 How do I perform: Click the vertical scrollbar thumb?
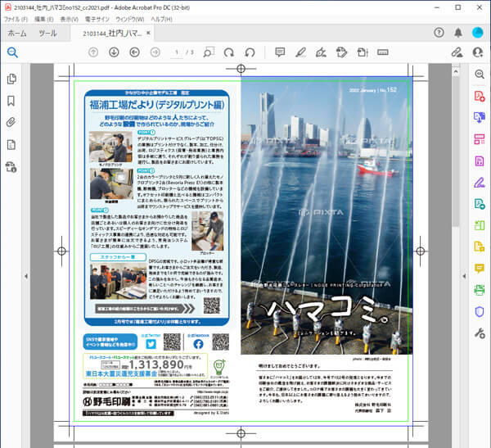coord(456,151)
